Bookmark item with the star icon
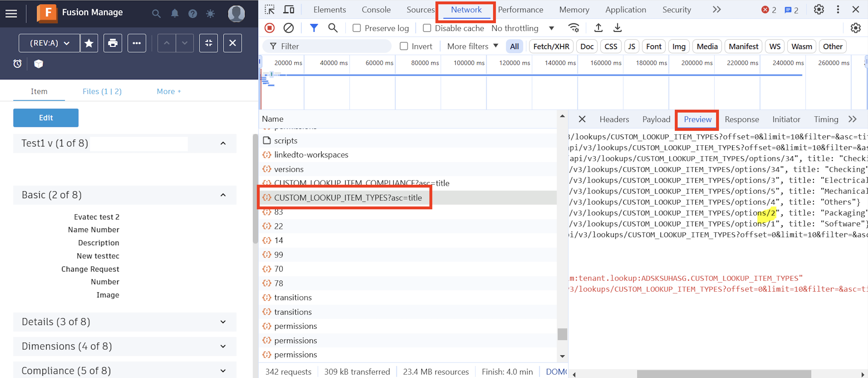Viewport: 868px width, 378px height. click(x=89, y=43)
